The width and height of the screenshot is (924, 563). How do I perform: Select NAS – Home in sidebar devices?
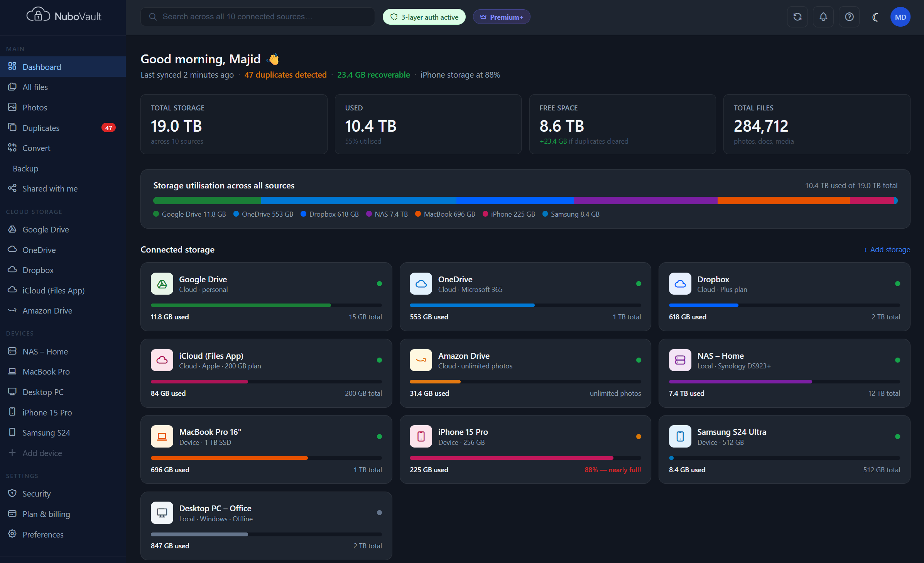tap(63, 351)
